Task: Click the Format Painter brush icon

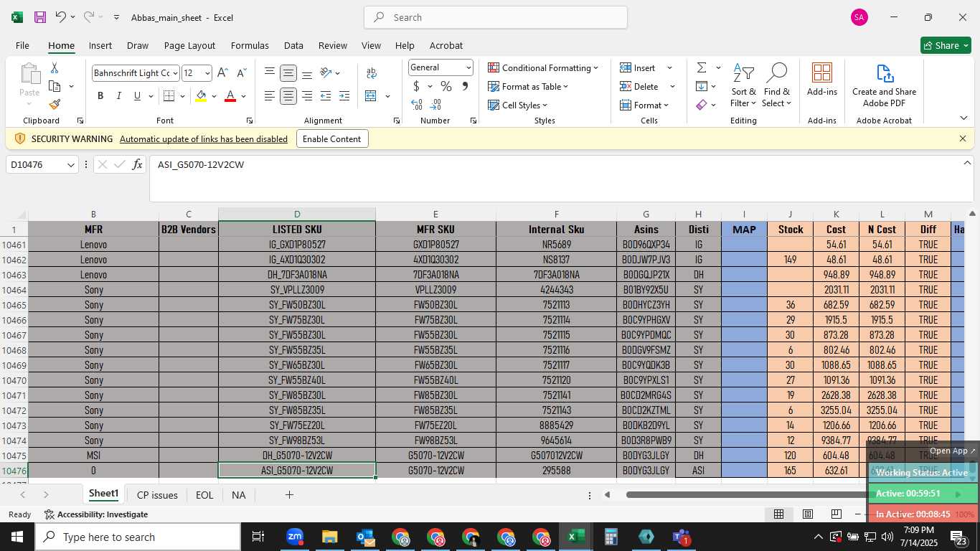Action: (55, 105)
